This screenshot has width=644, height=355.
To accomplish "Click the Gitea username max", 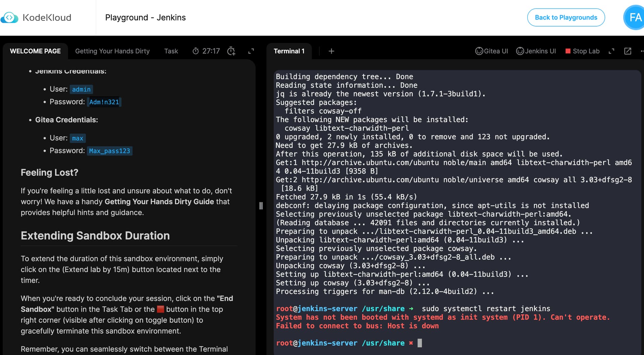I will (77, 138).
